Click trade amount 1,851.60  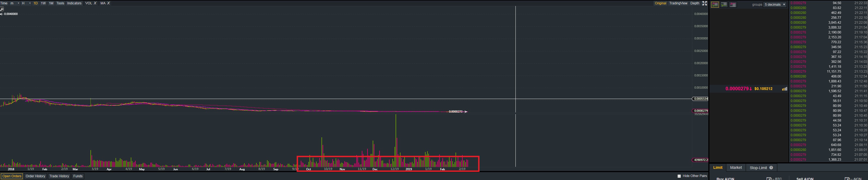click(835, 150)
